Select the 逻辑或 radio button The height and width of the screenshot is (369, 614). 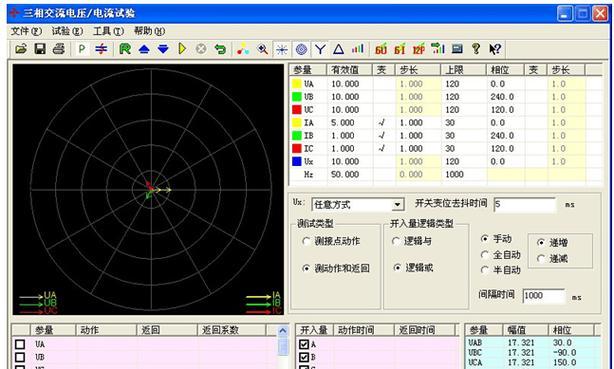397,268
